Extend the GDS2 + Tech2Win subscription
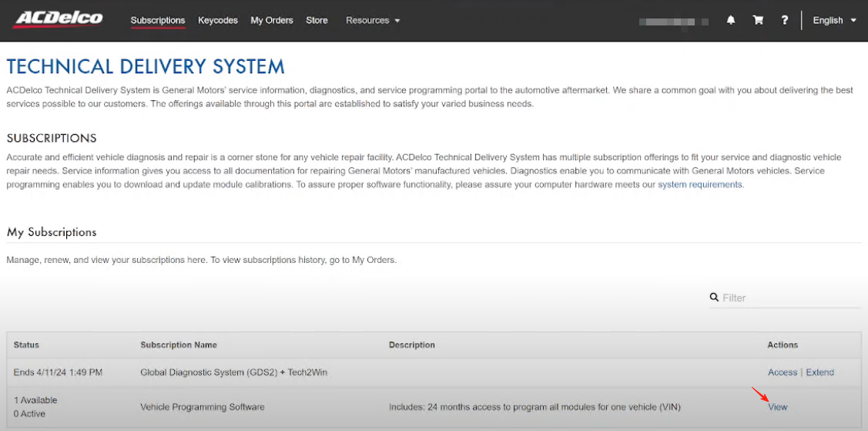The height and width of the screenshot is (431, 868). coord(819,372)
